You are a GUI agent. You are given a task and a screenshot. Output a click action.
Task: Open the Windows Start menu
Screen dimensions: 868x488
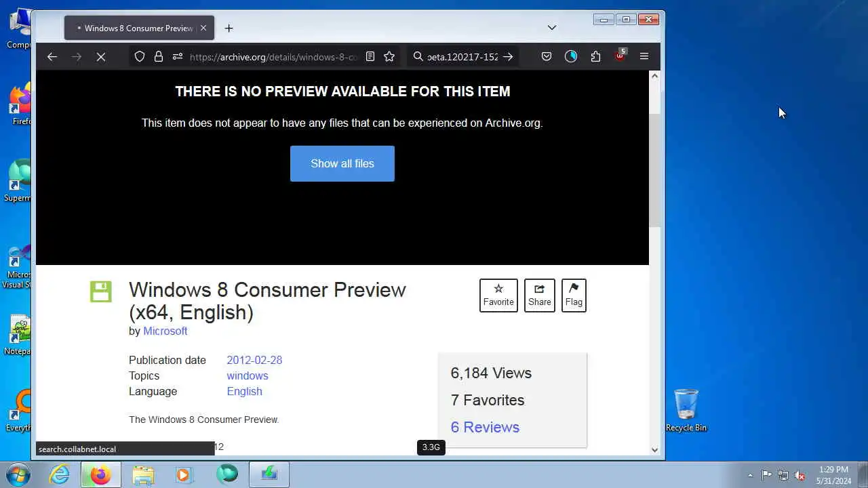coord(18,474)
